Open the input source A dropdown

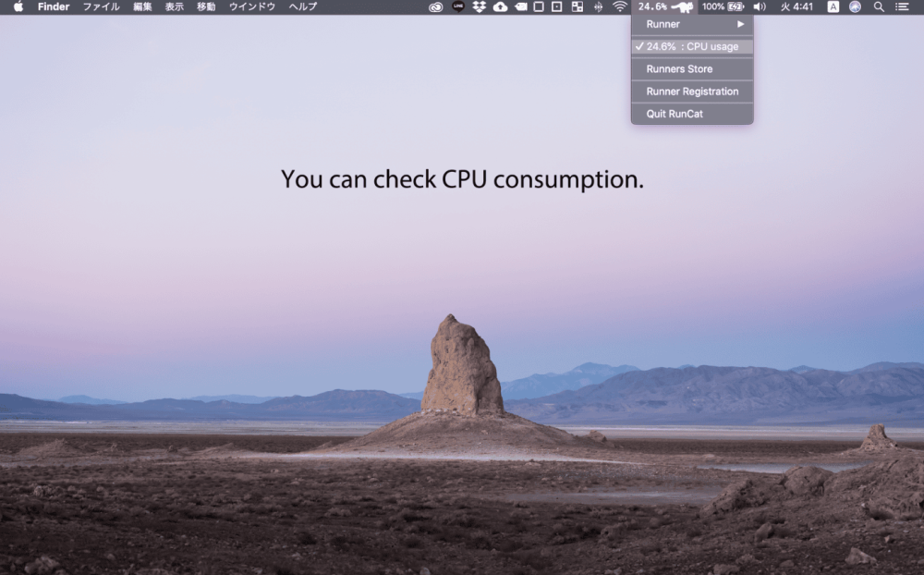coord(833,7)
